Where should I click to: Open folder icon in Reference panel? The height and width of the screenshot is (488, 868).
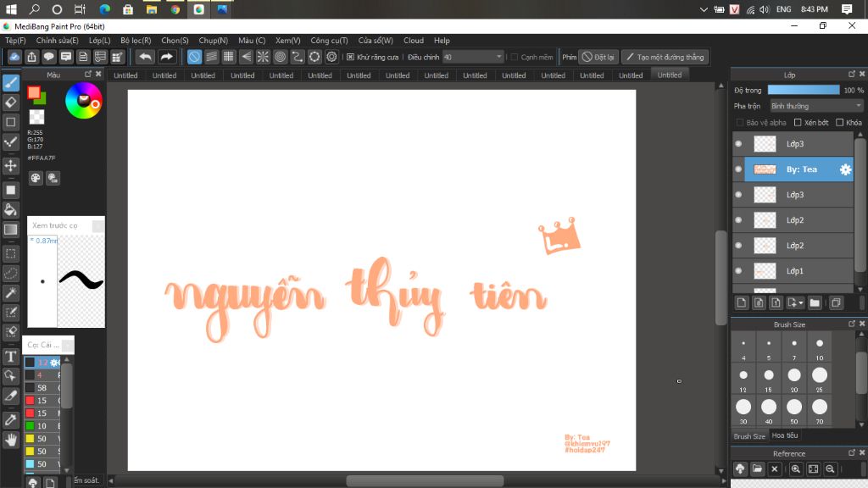(757, 469)
